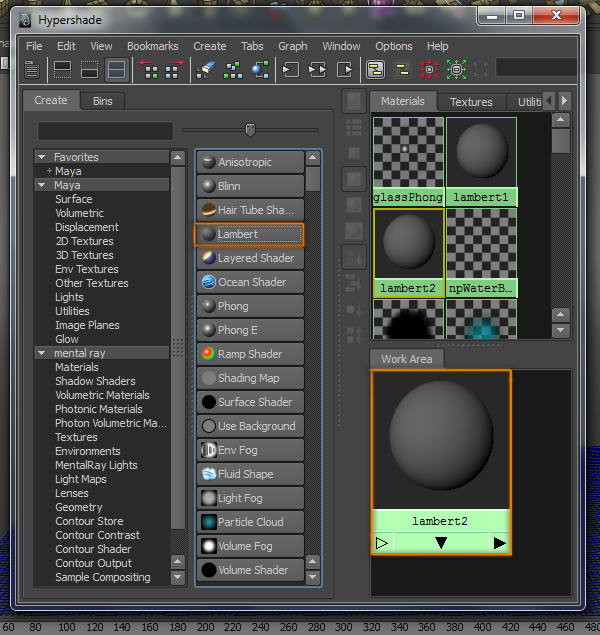600x635 pixels.
Task: Click Input and Output Connections icon
Action: [317, 70]
